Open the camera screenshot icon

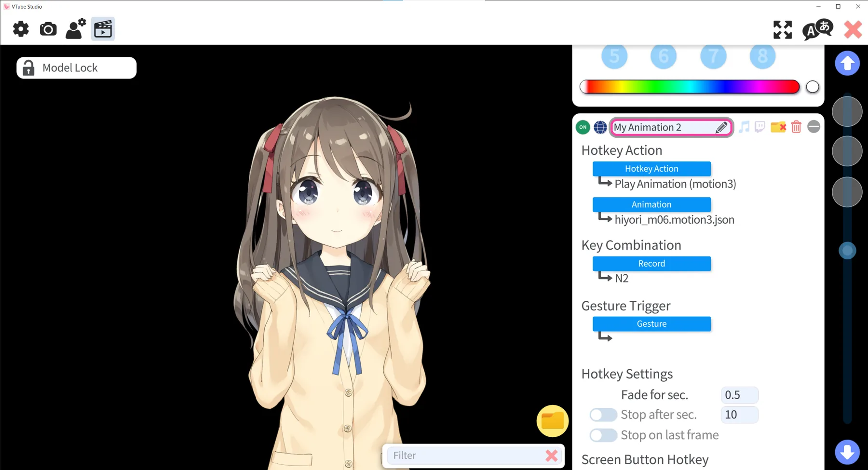pyautogui.click(x=48, y=29)
